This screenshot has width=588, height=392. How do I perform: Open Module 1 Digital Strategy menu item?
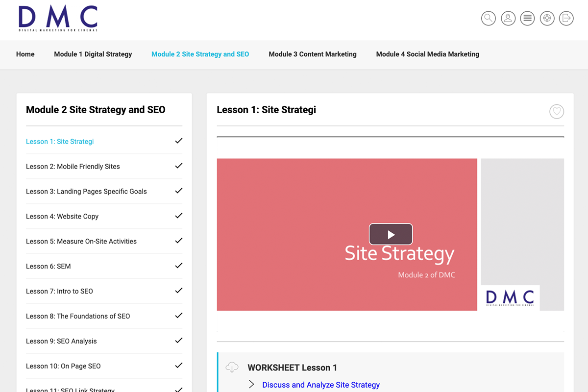coord(93,54)
